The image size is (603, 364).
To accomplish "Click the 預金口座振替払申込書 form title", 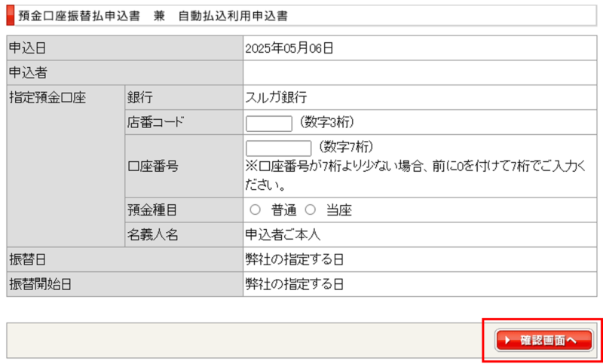I will pos(78,15).
